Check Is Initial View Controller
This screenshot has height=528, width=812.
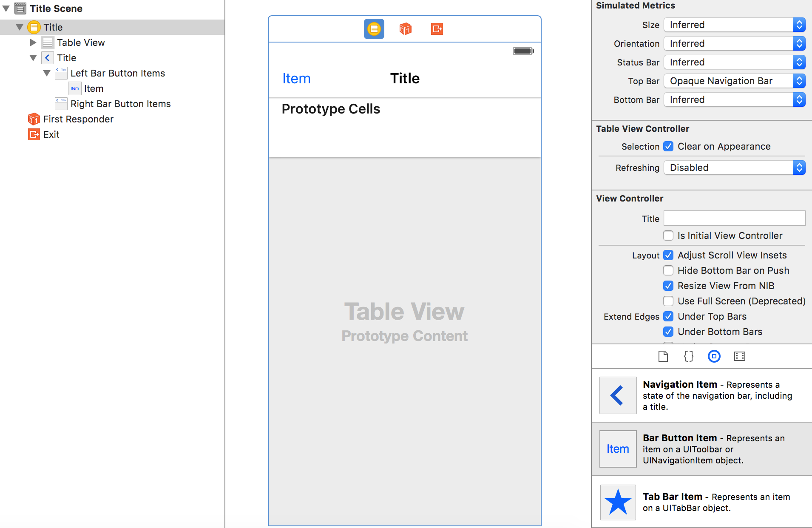coord(668,236)
